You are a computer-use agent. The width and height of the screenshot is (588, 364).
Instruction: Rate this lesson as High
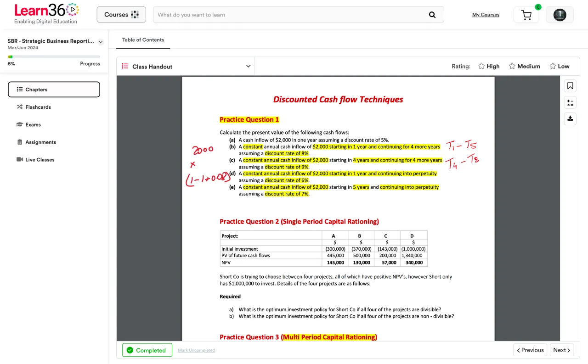pos(489,66)
